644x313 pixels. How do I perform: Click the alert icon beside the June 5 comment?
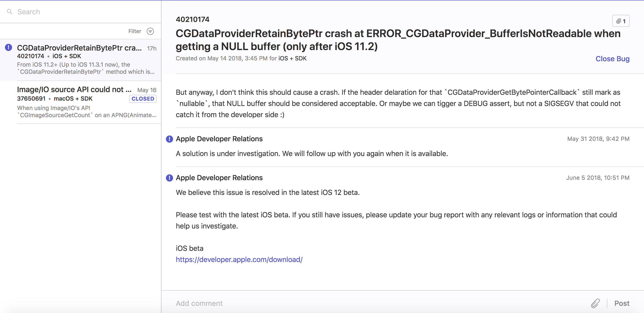[x=169, y=178]
